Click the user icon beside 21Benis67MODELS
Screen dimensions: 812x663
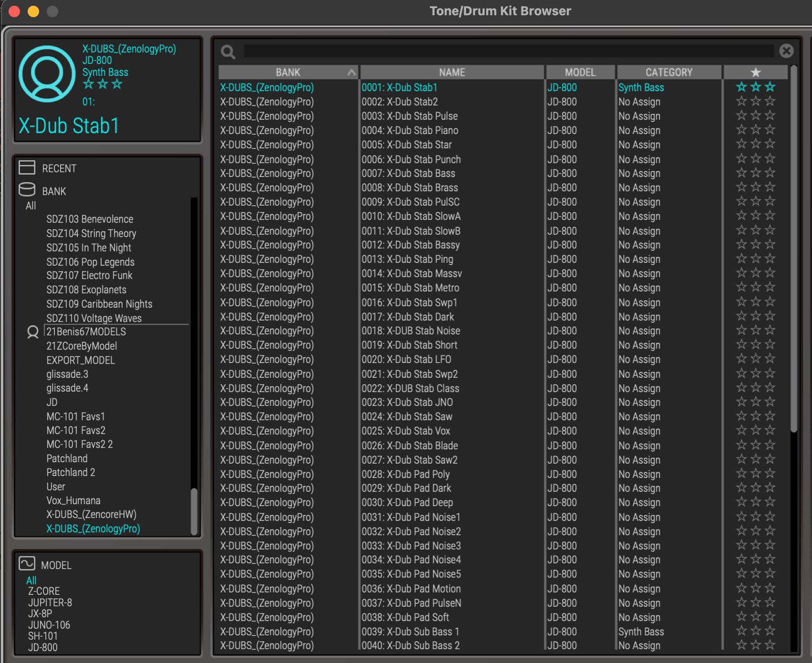coord(33,332)
